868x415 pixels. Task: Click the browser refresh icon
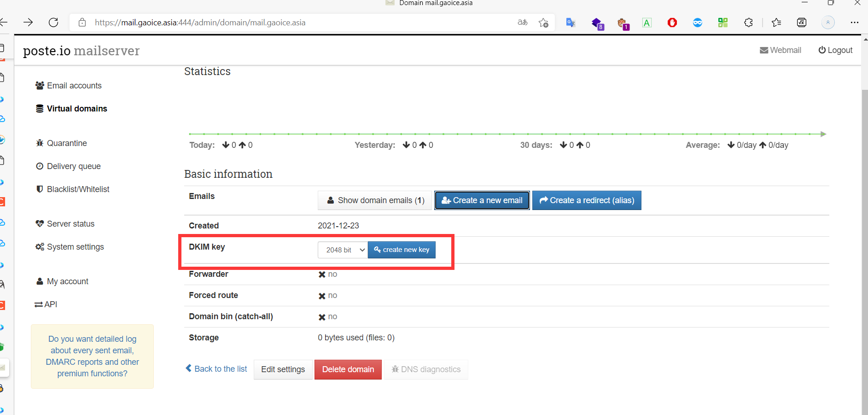(53, 23)
